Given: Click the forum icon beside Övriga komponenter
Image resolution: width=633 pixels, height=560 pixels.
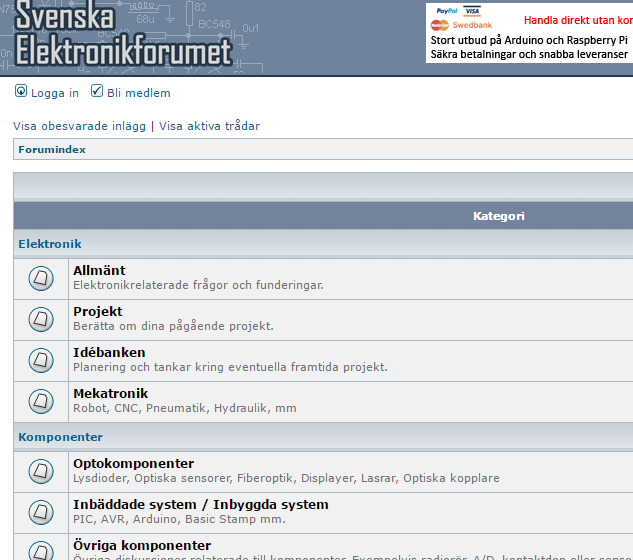Looking at the screenshot, I should pyautogui.click(x=41, y=551).
